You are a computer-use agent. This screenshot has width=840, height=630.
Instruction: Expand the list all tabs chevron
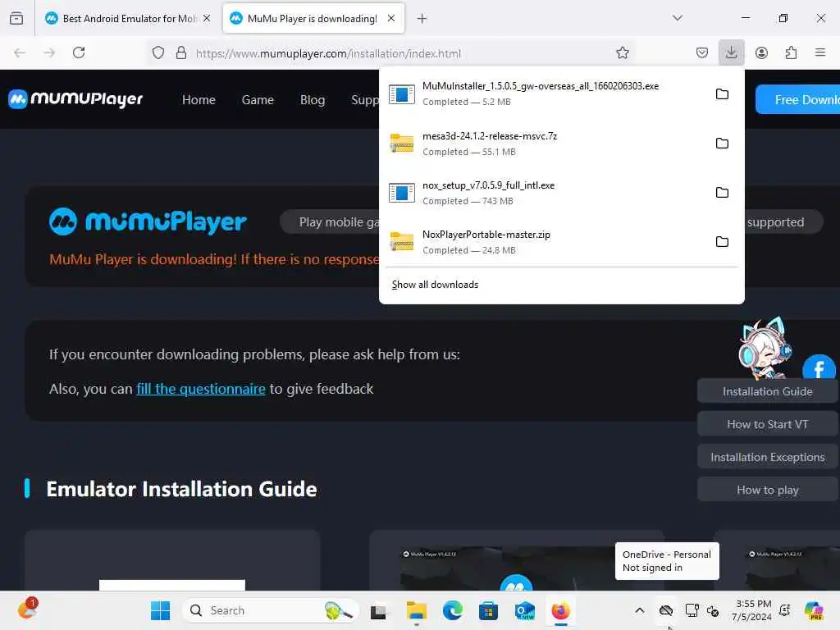(677, 18)
